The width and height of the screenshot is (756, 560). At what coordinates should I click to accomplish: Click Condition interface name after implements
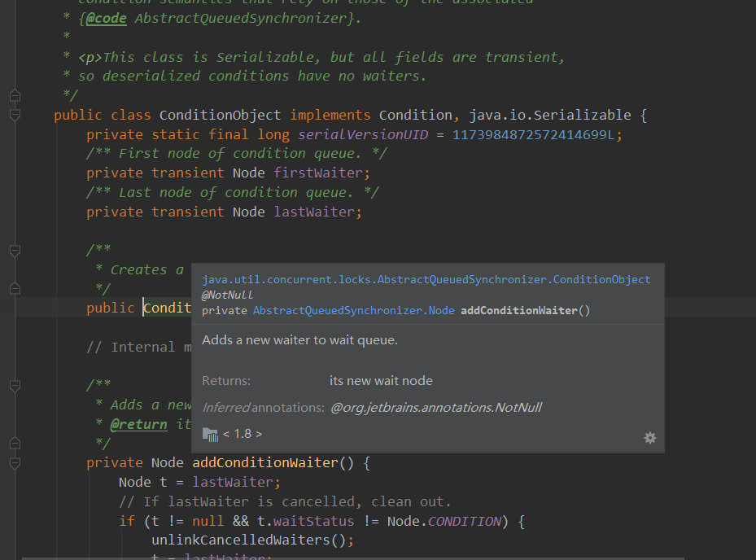(x=415, y=116)
